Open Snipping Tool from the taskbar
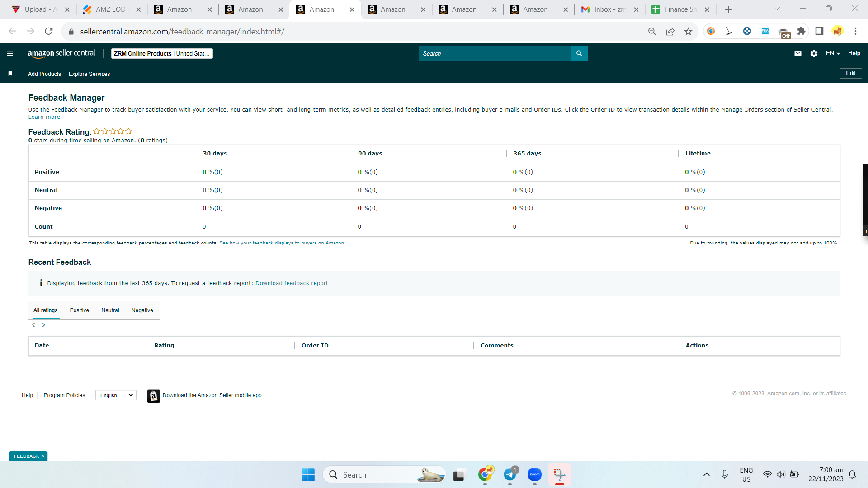The height and width of the screenshot is (488, 868). pyautogui.click(x=560, y=474)
